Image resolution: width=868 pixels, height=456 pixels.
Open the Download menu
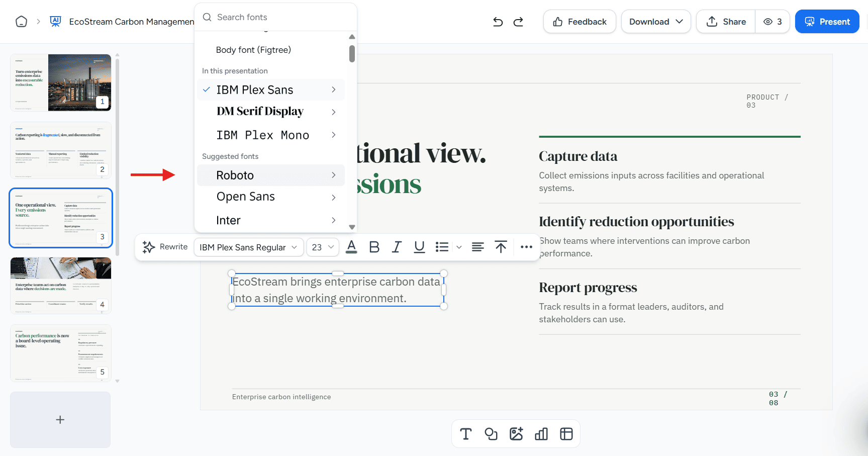click(656, 22)
